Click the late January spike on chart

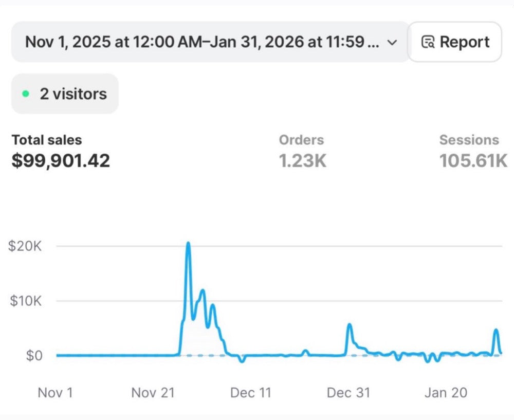click(497, 330)
